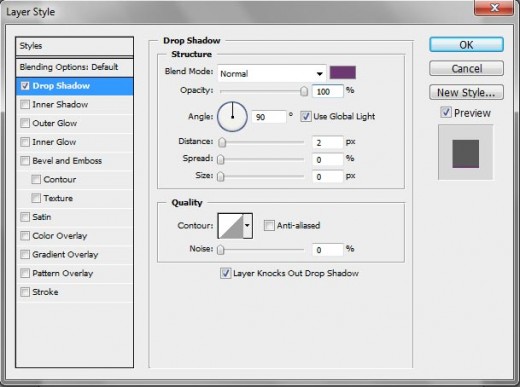Viewport: 520px width, 387px height.
Task: Click the style preview thumbnail
Action: click(465, 152)
